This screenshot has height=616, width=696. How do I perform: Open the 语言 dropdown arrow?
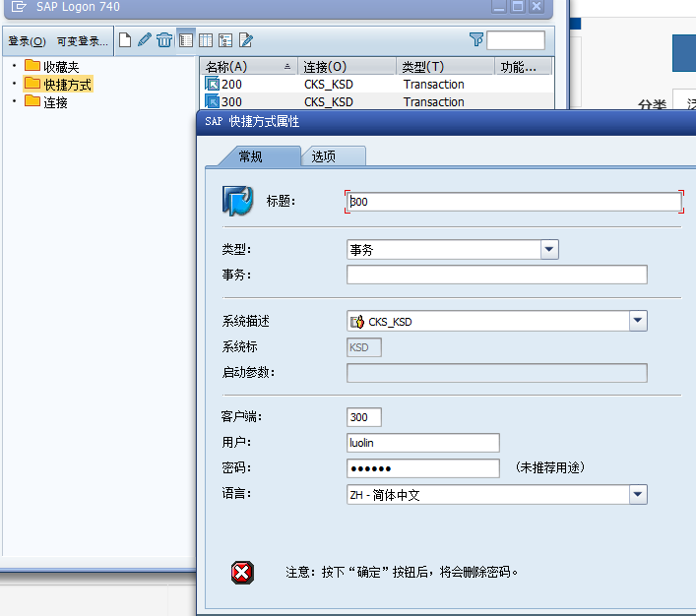(638, 494)
